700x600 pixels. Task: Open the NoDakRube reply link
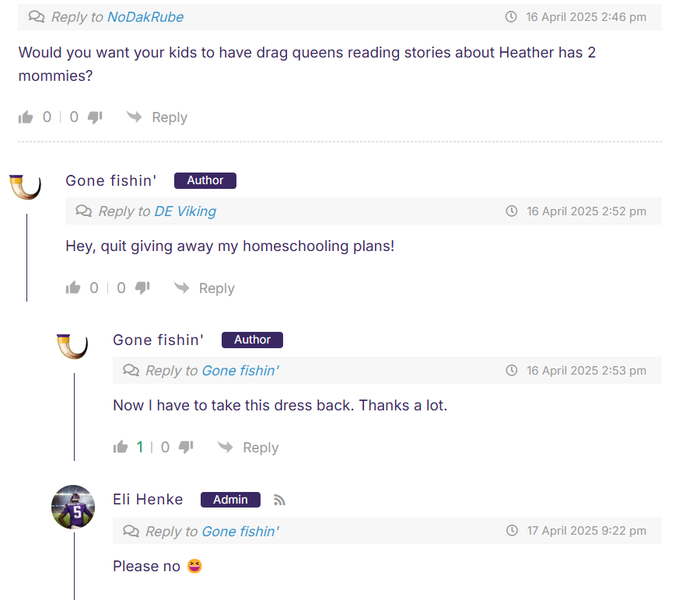pyautogui.click(x=145, y=17)
